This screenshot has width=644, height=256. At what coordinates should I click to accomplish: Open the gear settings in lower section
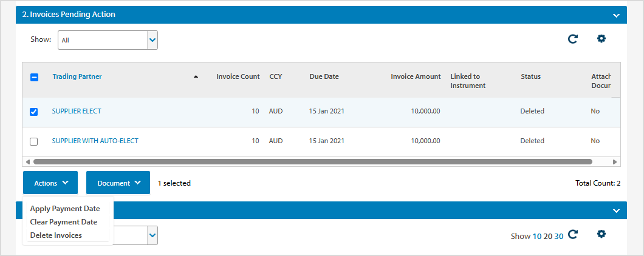click(x=601, y=234)
